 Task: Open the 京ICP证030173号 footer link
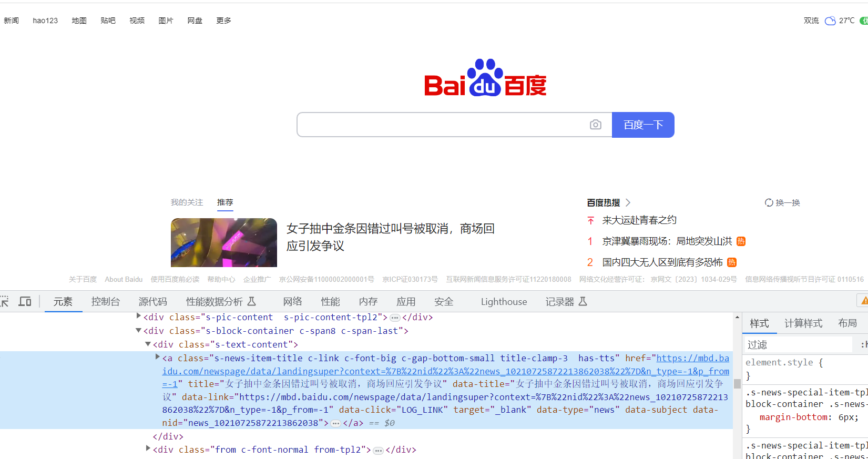pos(410,280)
